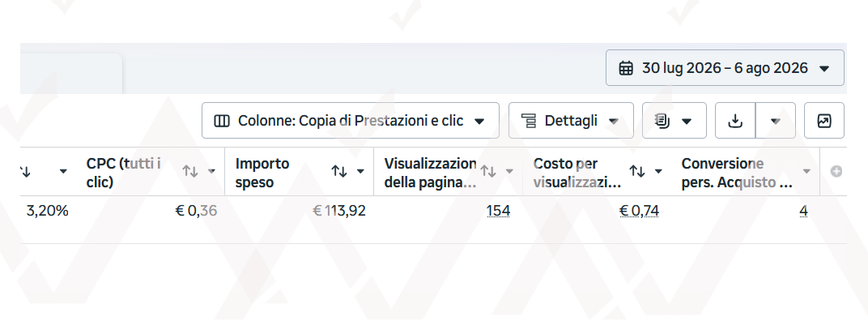Open Importo speso column options caret
The height and width of the screenshot is (334, 868).
tap(360, 172)
